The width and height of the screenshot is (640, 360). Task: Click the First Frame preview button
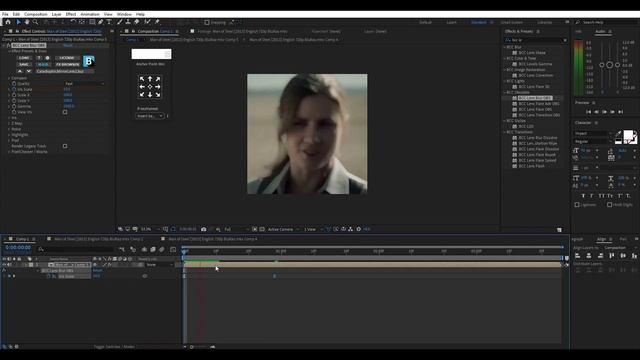tap(588, 112)
